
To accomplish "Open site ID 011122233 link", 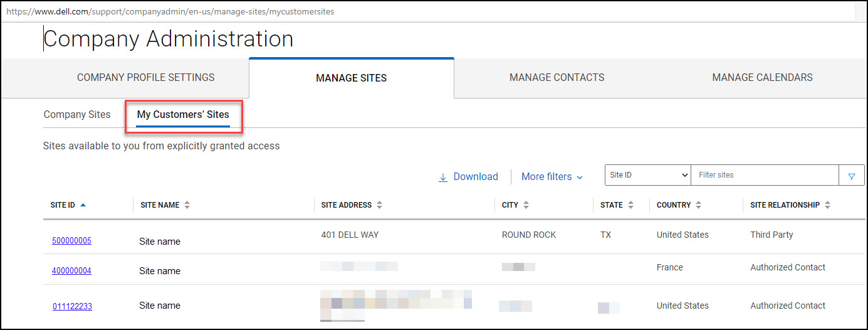I will [72, 306].
